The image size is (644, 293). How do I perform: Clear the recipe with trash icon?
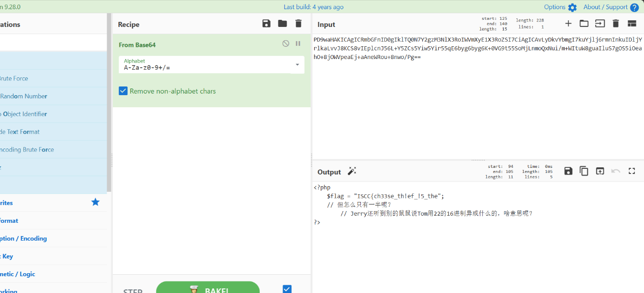(298, 23)
